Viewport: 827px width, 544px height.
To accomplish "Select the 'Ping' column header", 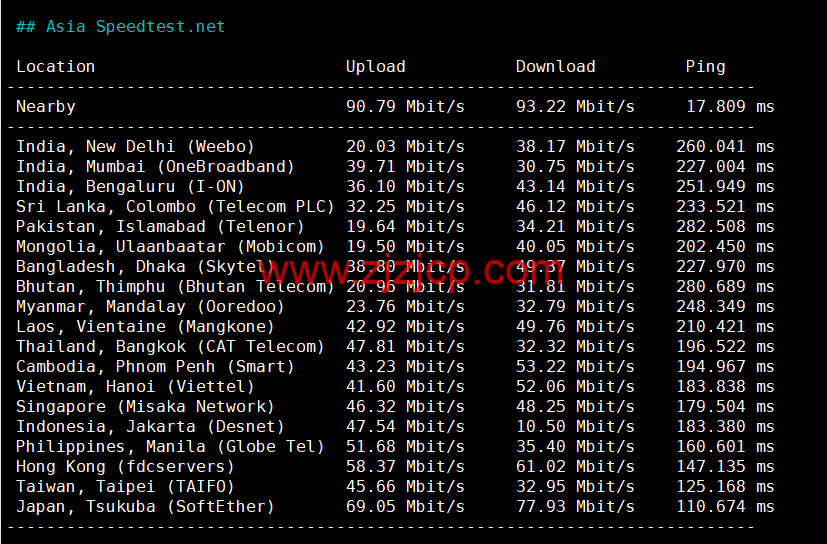I will coord(705,66).
